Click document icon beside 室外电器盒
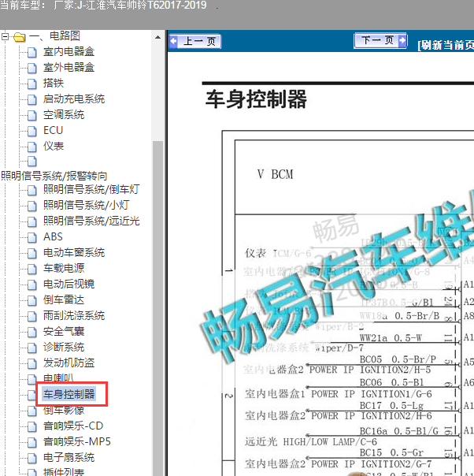This screenshot has height=476, width=474. click(32, 68)
